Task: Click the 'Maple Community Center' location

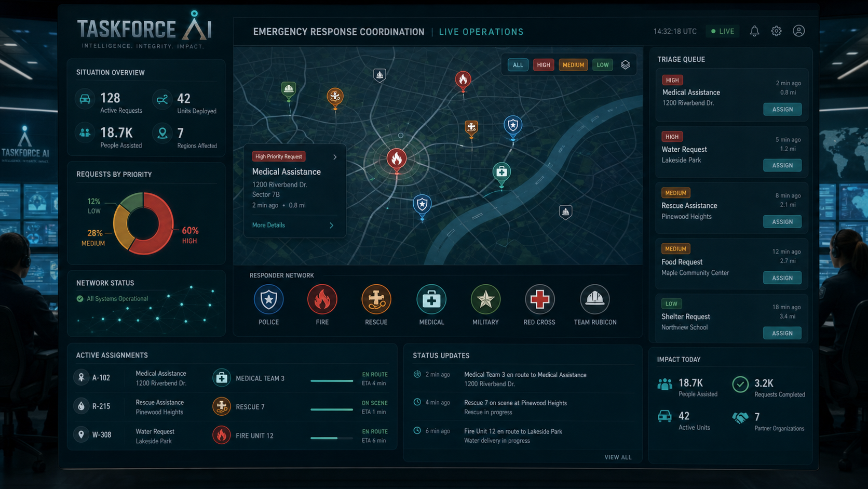Action: [695, 273]
